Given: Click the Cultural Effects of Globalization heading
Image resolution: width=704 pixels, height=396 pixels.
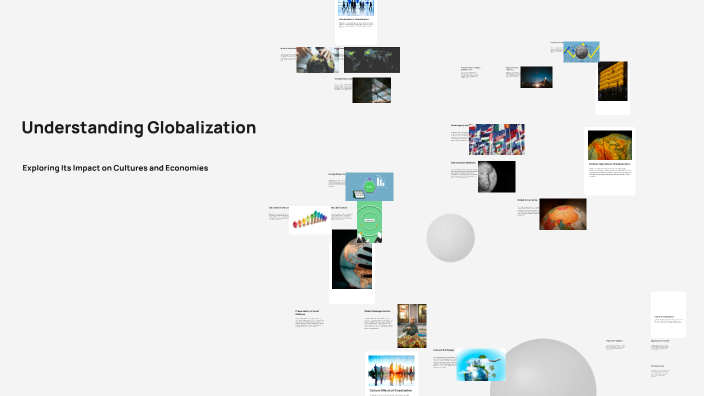Looking at the screenshot, I should [x=391, y=391].
